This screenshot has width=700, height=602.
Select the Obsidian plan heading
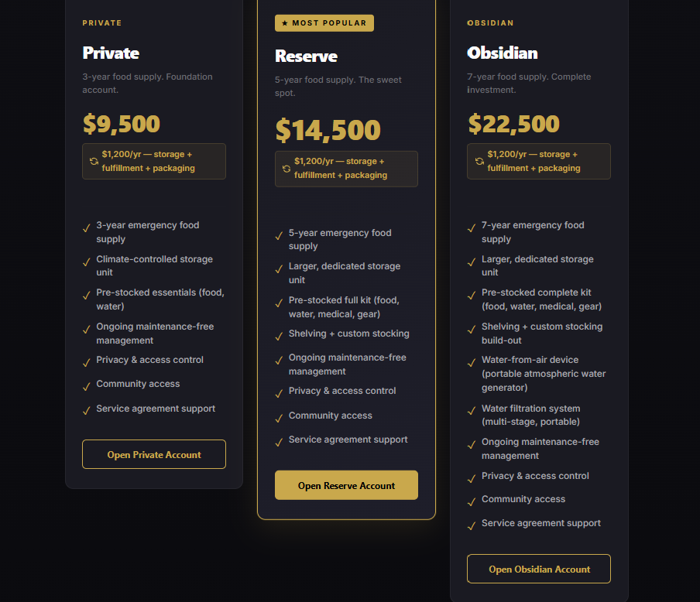point(503,53)
